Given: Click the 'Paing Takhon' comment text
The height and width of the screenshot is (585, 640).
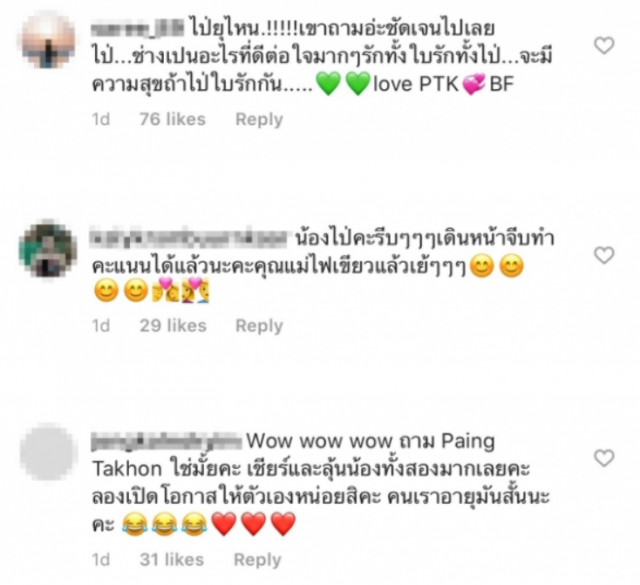Looking at the screenshot, I should pyautogui.click(x=294, y=455).
